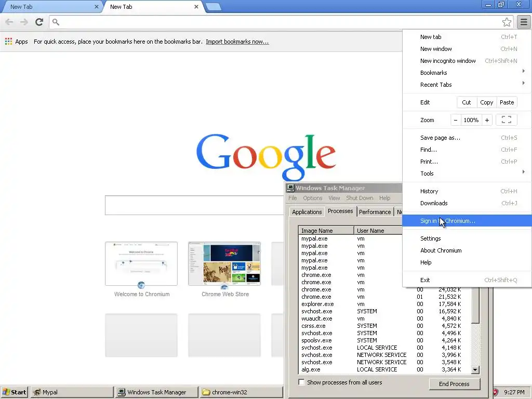Expand the Tools submenu

(x=467, y=174)
